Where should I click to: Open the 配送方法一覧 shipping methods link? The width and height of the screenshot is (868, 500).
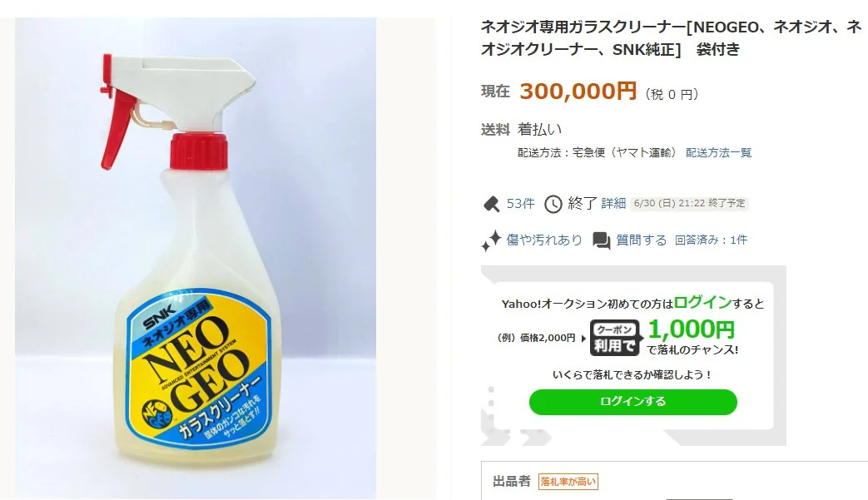click(718, 153)
